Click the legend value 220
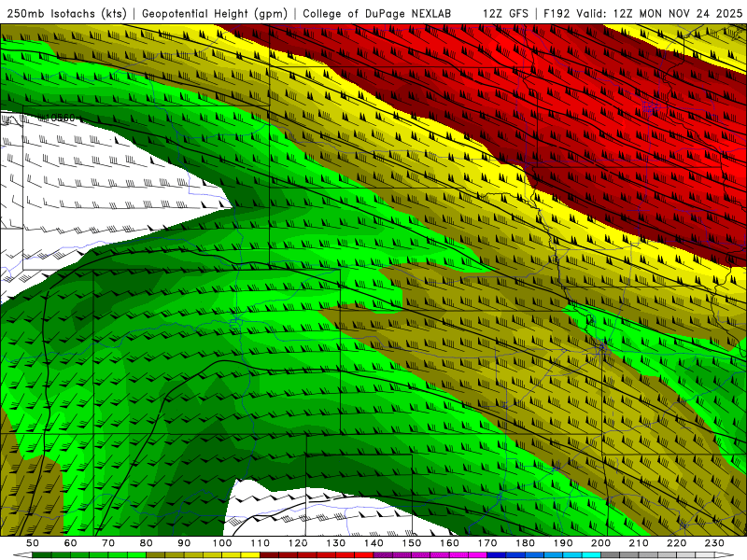Image resolution: width=747 pixels, height=560 pixels. [x=677, y=543]
